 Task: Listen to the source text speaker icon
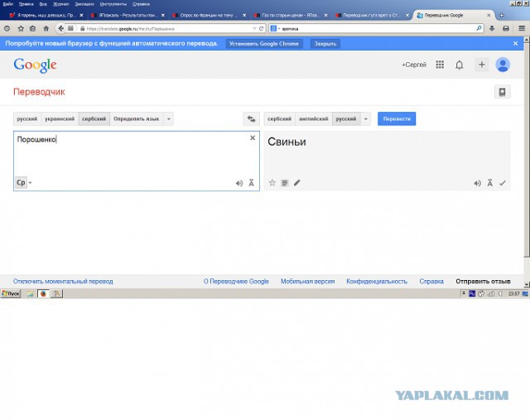[x=239, y=183]
